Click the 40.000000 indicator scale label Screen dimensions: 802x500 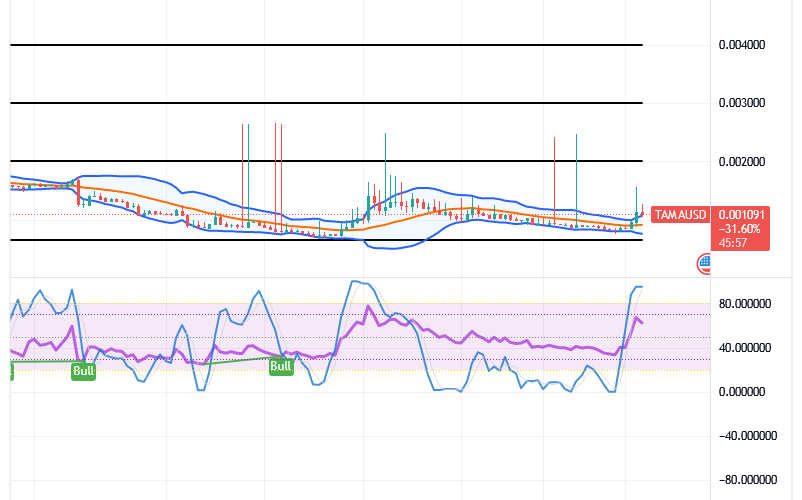[x=745, y=348]
